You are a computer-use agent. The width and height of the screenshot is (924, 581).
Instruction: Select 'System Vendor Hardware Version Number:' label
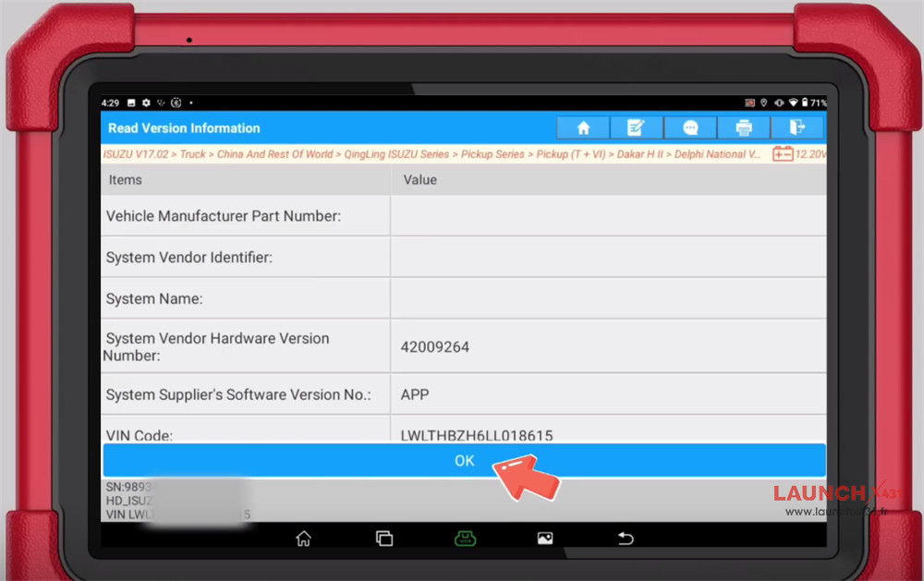[x=216, y=347]
